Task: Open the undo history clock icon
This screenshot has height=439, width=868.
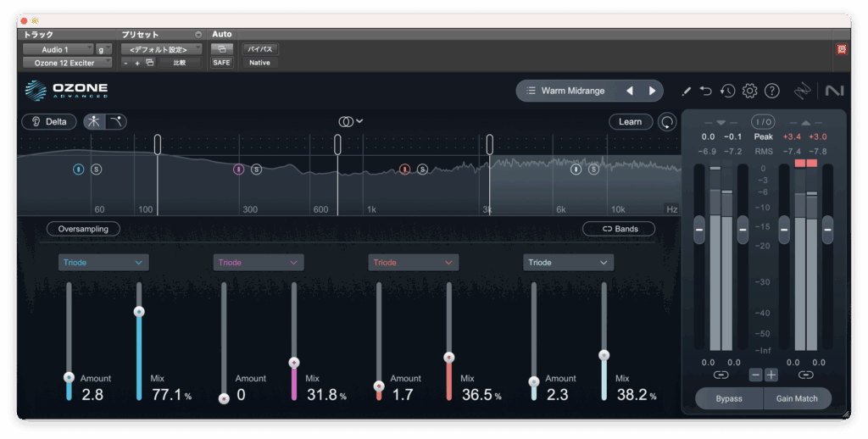Action: tap(727, 91)
